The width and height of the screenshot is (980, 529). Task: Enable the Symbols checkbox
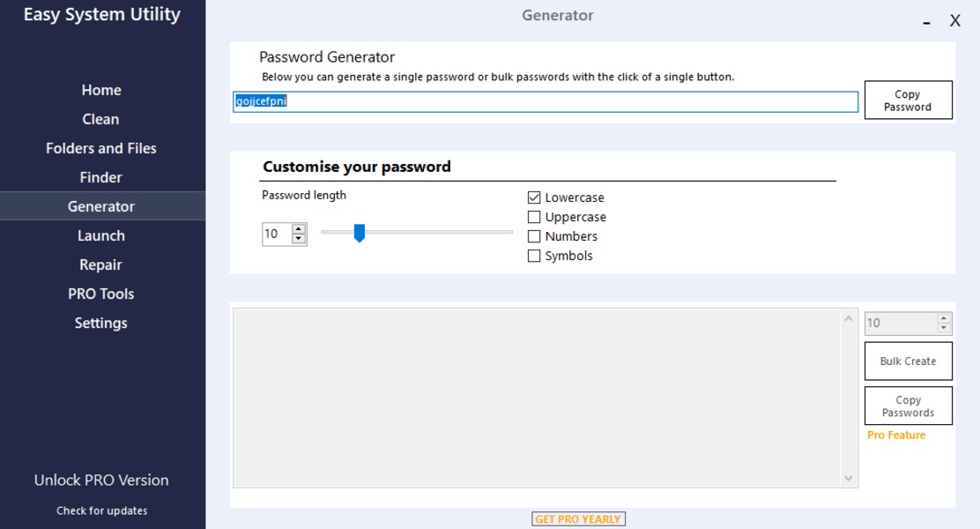pos(534,256)
